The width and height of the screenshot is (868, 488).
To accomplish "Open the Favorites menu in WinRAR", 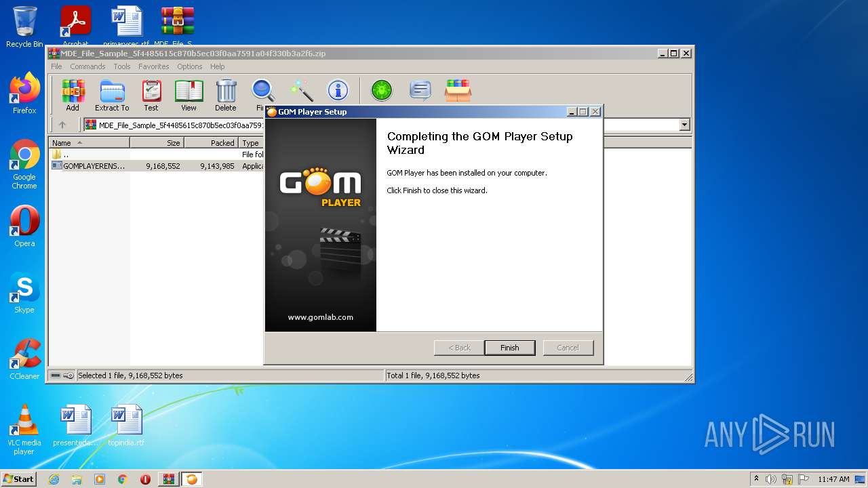I will [x=154, y=66].
